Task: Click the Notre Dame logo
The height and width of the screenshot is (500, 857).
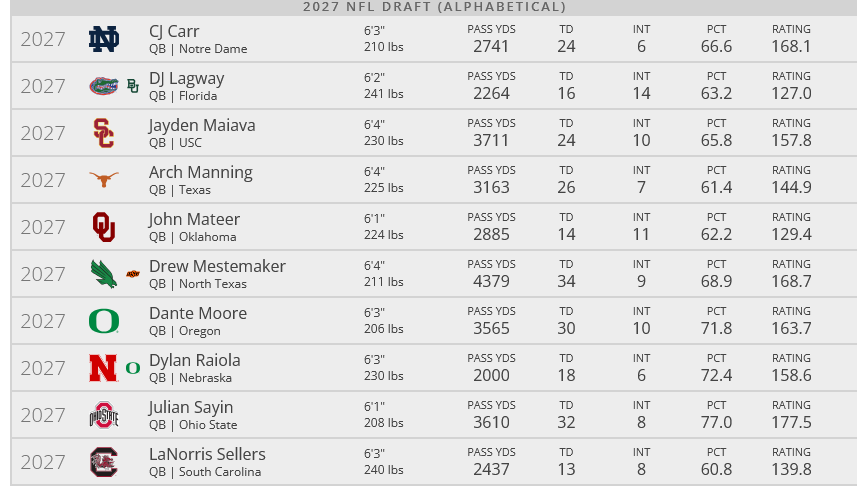Action: (x=103, y=39)
